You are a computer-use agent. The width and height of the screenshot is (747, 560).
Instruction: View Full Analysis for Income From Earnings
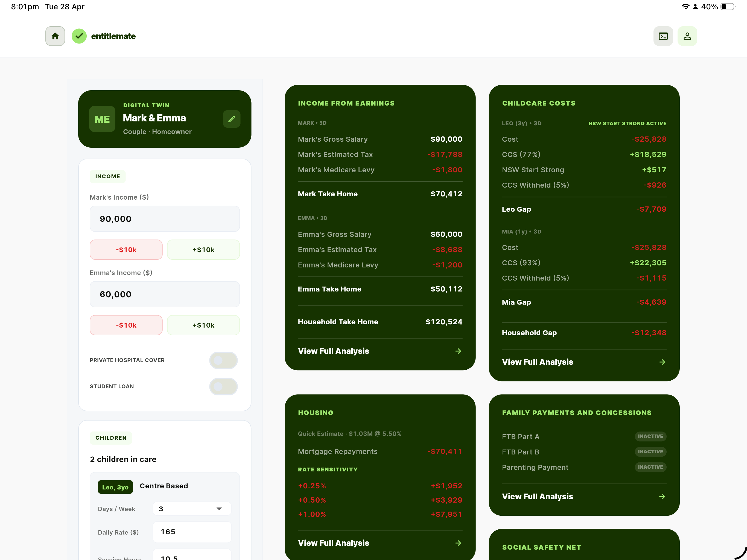point(380,351)
